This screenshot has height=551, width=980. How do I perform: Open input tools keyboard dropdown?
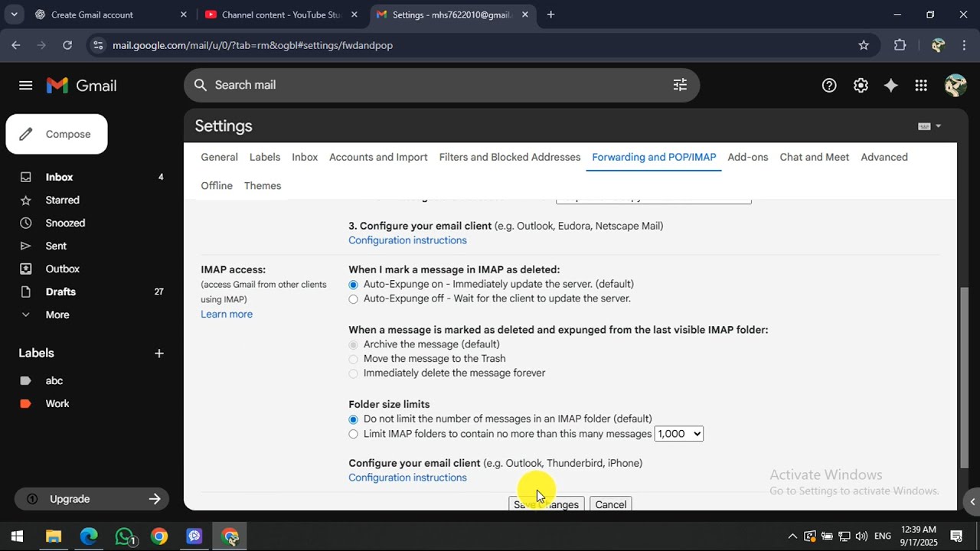(929, 126)
